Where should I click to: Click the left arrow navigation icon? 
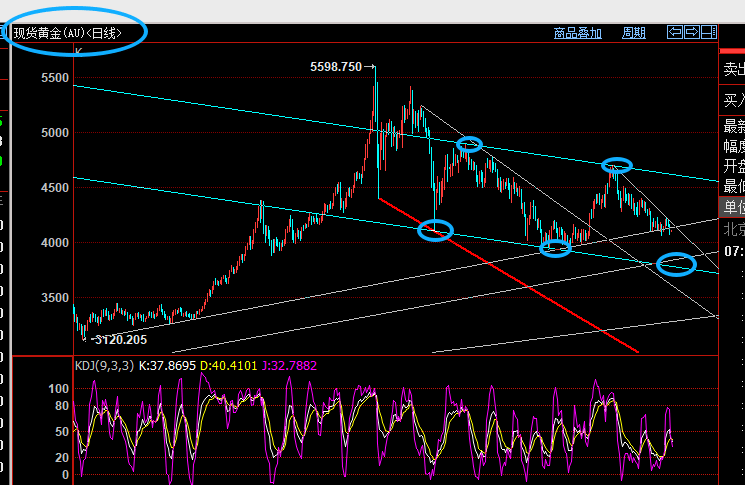[675, 32]
